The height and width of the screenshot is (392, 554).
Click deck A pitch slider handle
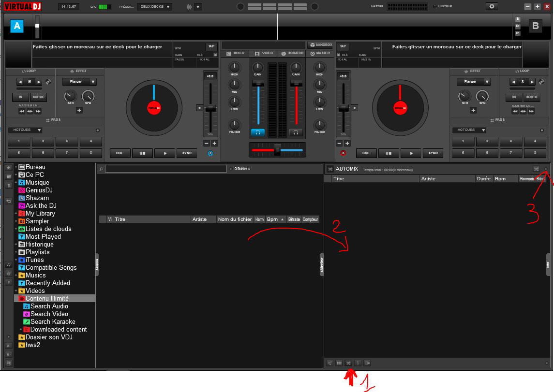point(210,108)
